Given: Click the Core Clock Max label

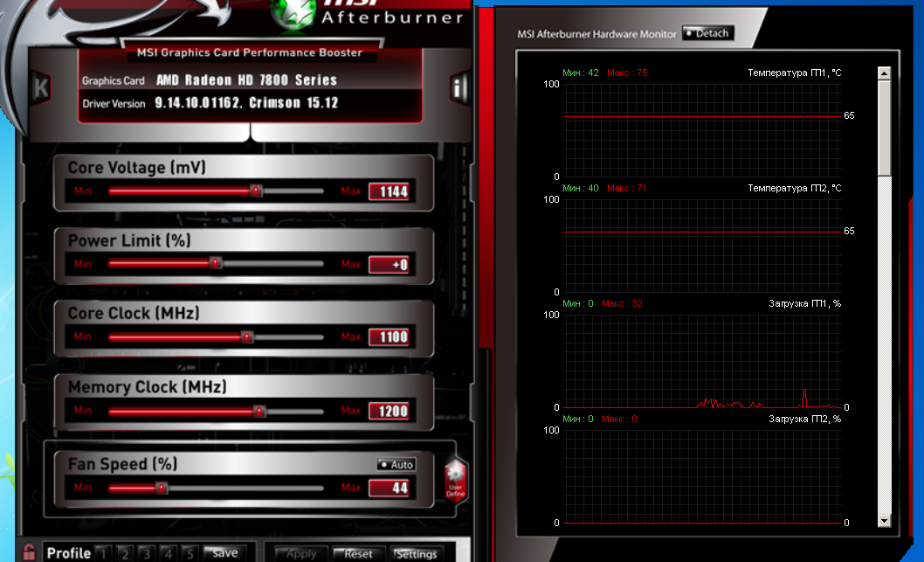Looking at the screenshot, I should click(350, 337).
